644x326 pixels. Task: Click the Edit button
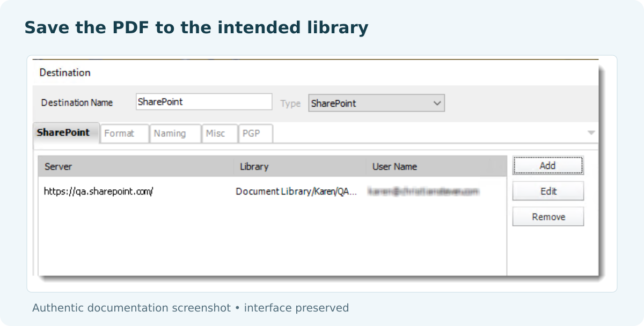coord(548,191)
